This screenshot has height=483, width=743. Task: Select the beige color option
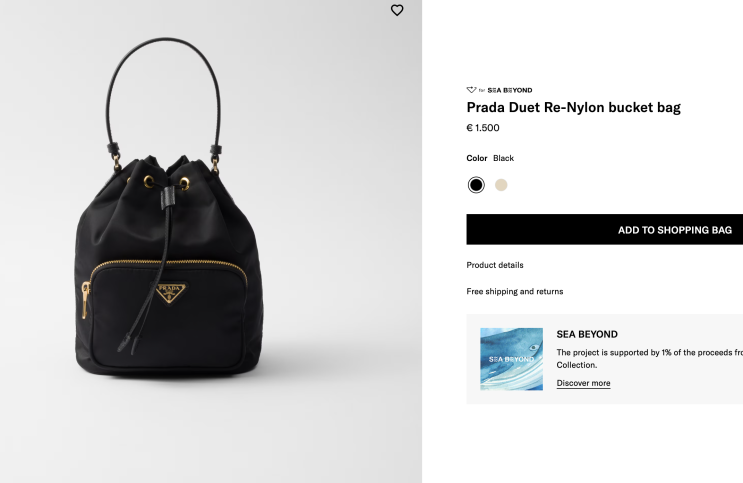tap(501, 185)
